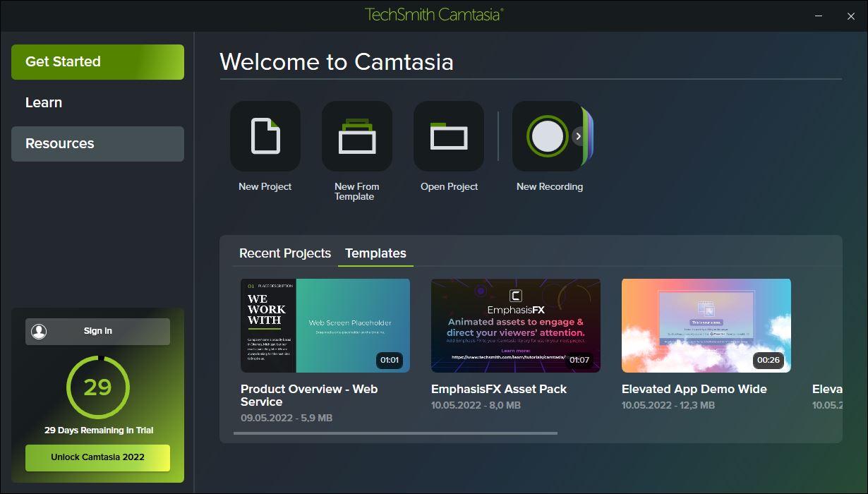
Task: Open the Resources section in the sidebar
Action: click(x=97, y=144)
